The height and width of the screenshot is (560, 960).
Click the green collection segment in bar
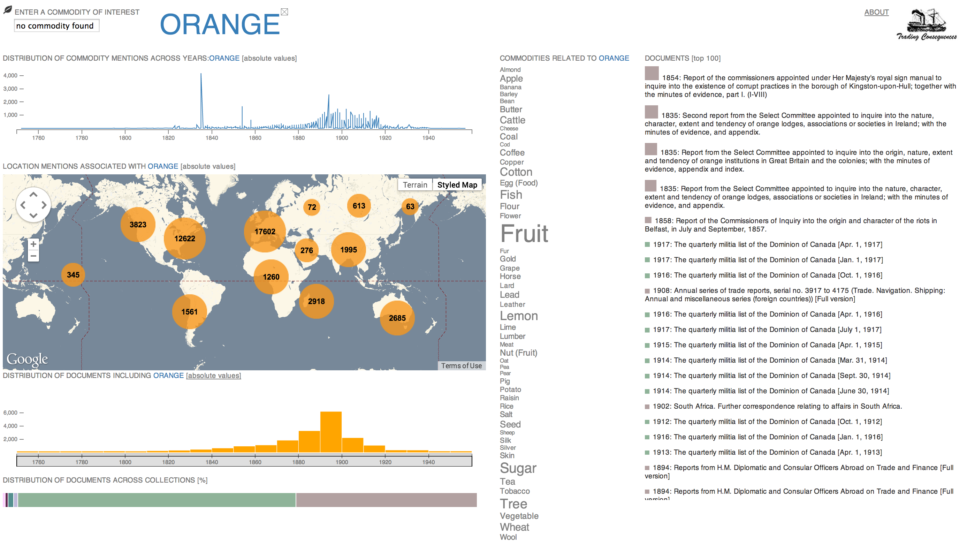tap(156, 500)
